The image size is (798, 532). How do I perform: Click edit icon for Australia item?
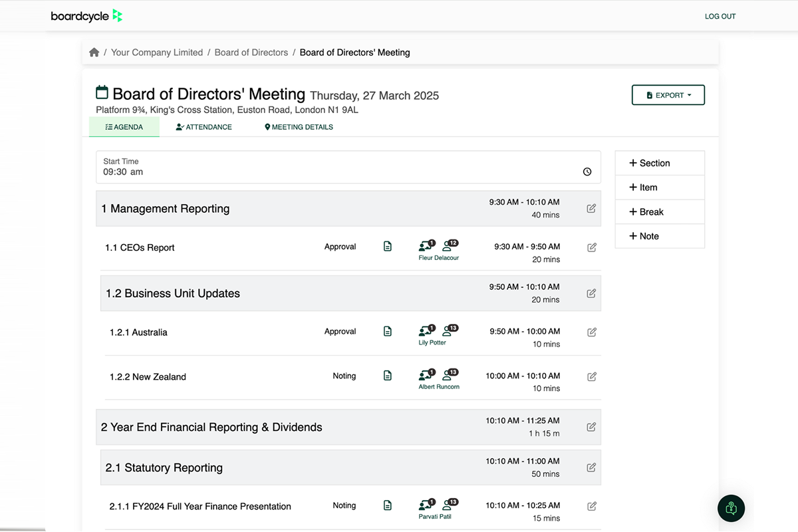pos(592,332)
